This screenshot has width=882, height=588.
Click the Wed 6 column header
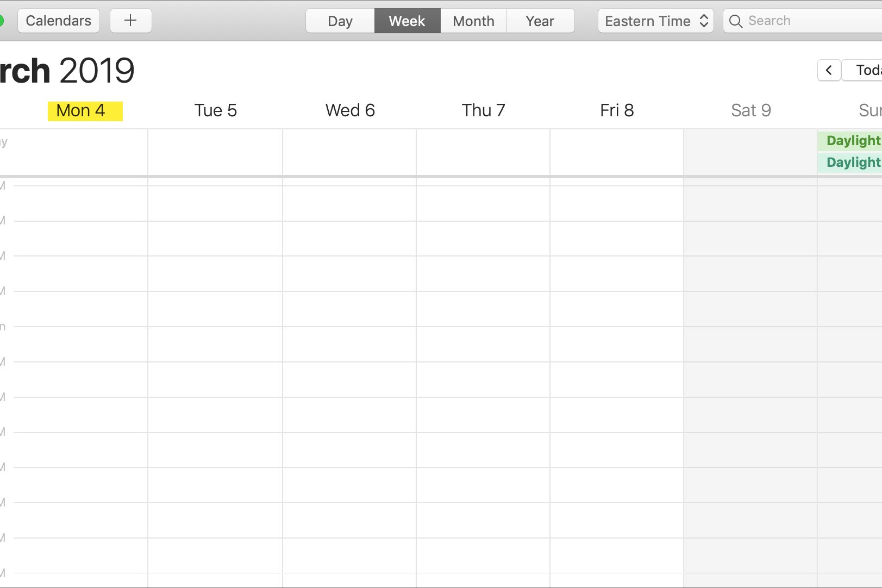coord(350,110)
